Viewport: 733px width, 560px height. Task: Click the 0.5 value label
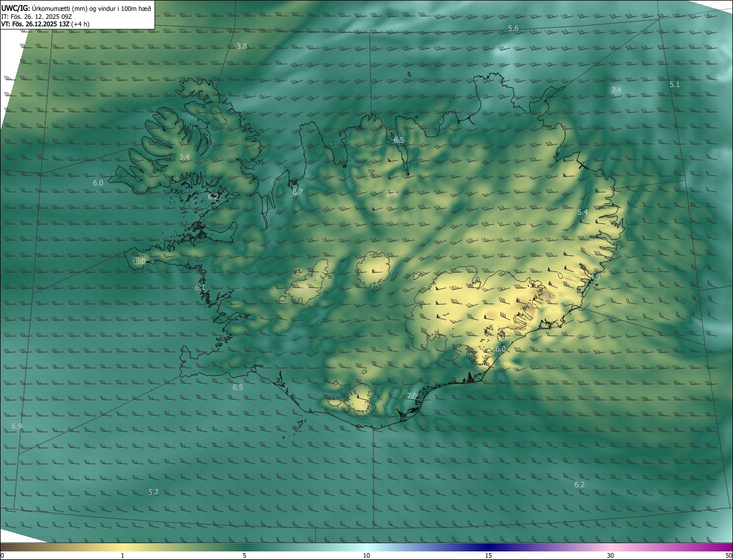point(549,296)
